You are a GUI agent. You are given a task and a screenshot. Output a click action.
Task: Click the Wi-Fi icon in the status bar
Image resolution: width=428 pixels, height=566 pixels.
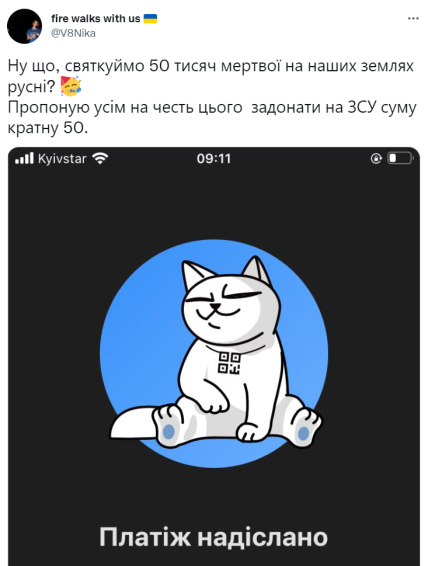coord(100,158)
